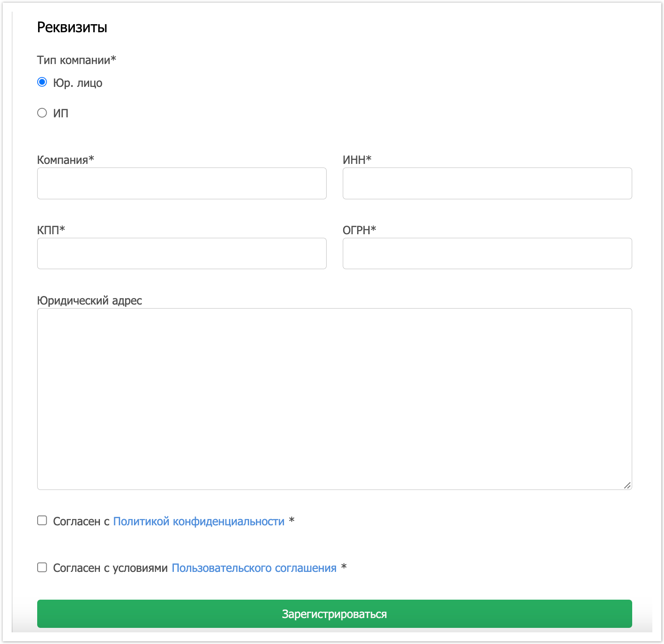This screenshot has height=644, width=664.
Task: Focus the "КПП" input field
Action: [181, 253]
